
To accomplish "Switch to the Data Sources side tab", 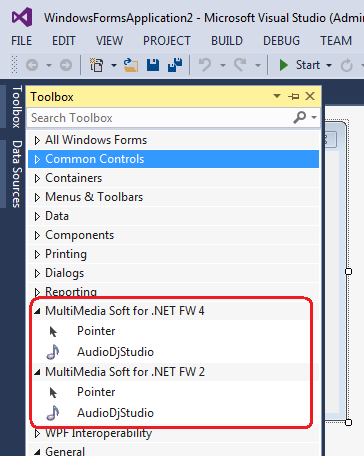I will (x=17, y=174).
